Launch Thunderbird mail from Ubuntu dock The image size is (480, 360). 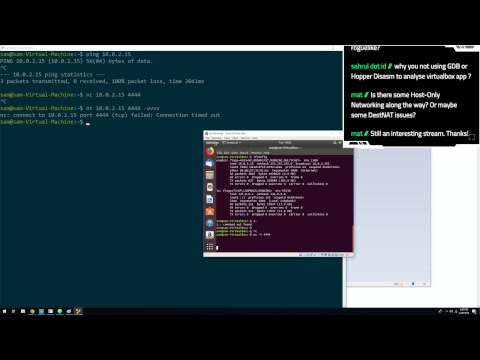[x=210, y=163]
